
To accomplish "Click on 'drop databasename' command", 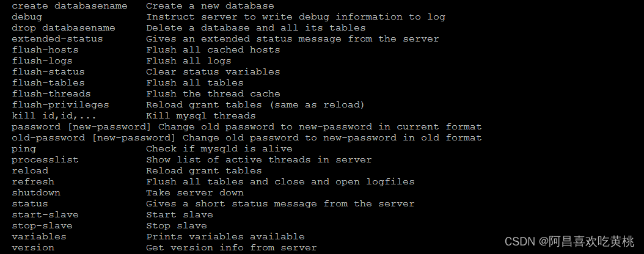I will click(x=64, y=28).
